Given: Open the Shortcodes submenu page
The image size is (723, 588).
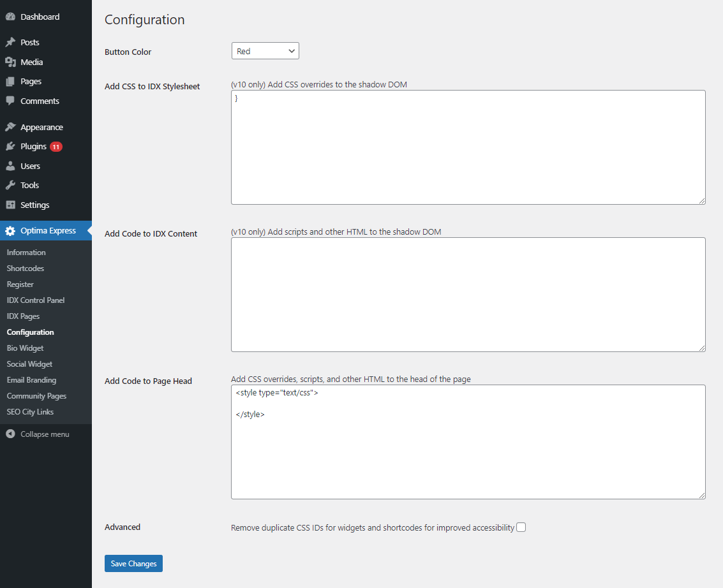Looking at the screenshot, I should click(26, 268).
